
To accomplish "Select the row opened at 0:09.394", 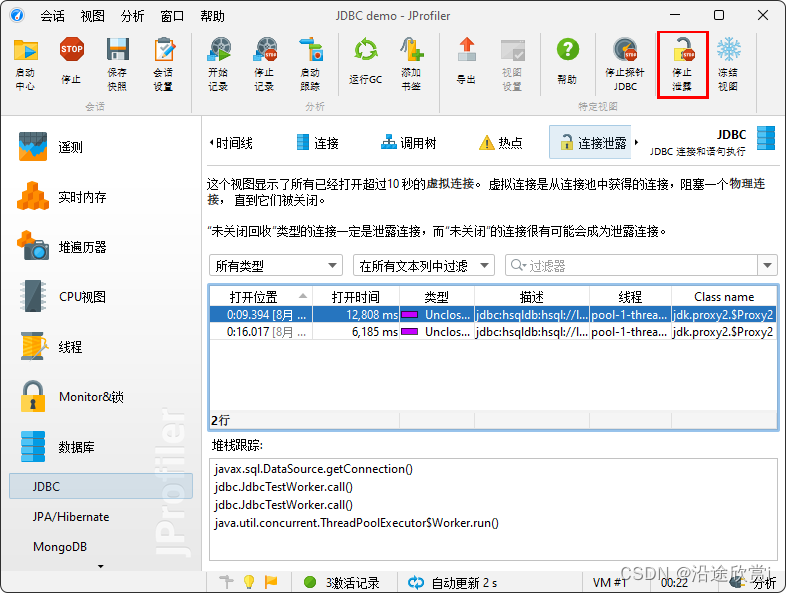I will pyautogui.click(x=493, y=315).
